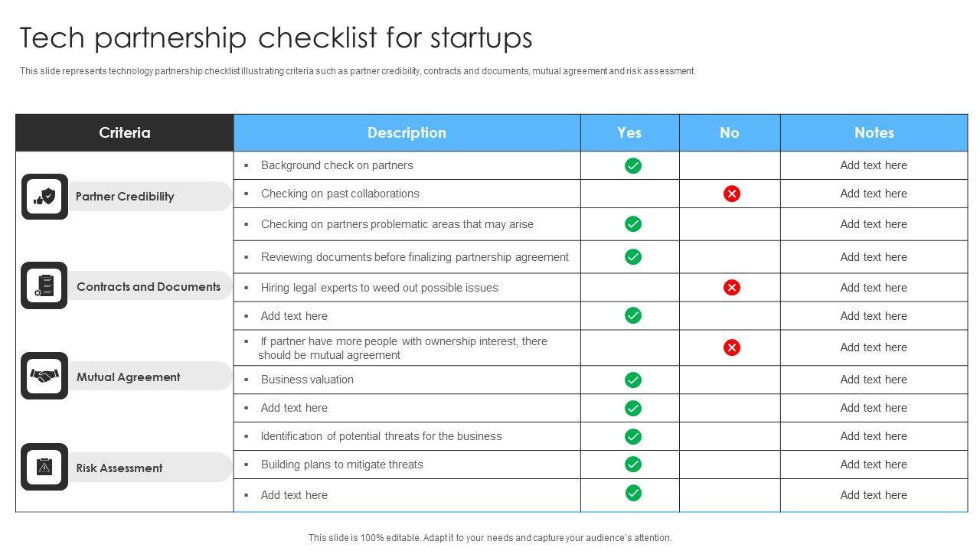Click the red X beside the mutual agreement ownership row

732,347
